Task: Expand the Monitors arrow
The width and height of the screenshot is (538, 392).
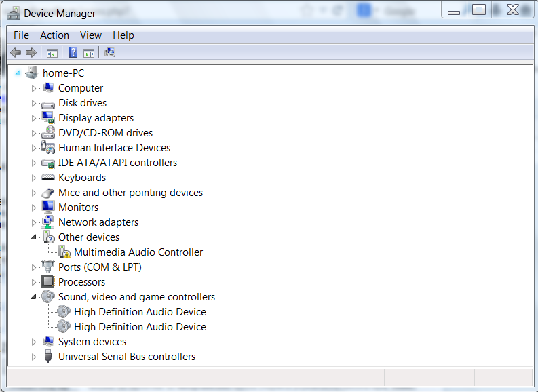Action: [34, 208]
